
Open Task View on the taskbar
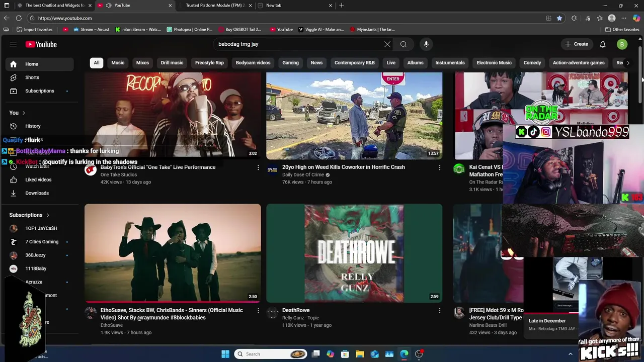coord(315,354)
